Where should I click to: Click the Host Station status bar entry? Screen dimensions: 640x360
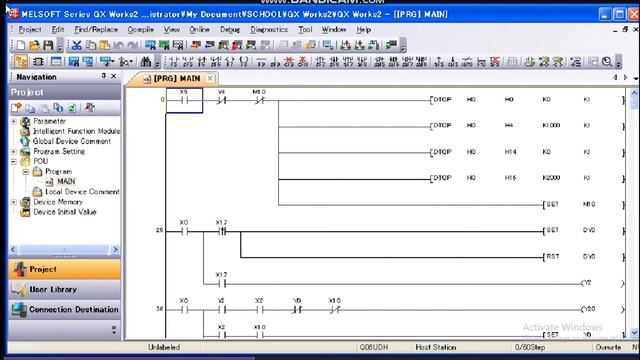pos(436,347)
